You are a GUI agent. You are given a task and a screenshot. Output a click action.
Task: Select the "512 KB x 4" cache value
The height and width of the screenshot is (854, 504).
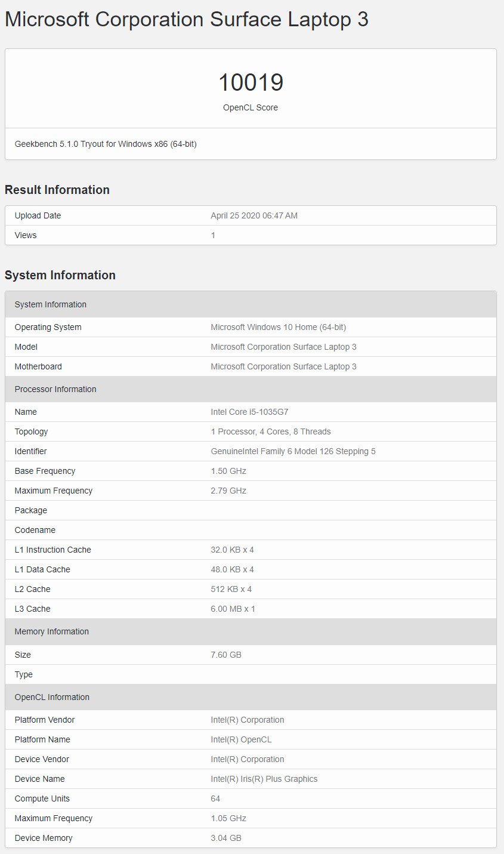pyautogui.click(x=231, y=589)
